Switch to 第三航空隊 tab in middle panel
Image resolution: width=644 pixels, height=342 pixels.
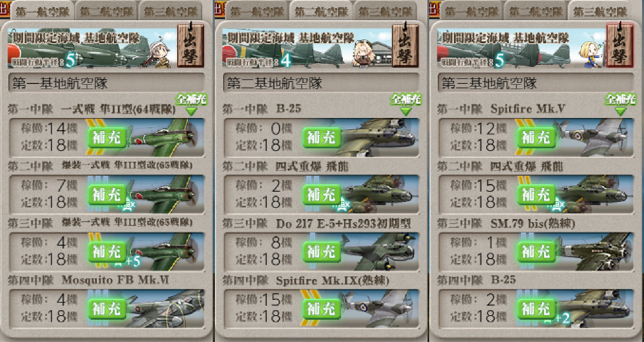pos(385,11)
